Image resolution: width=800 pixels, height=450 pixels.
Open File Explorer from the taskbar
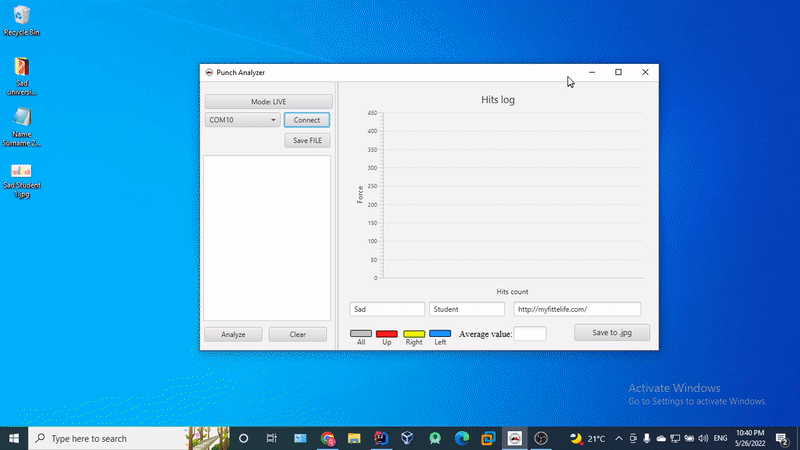[354, 438]
